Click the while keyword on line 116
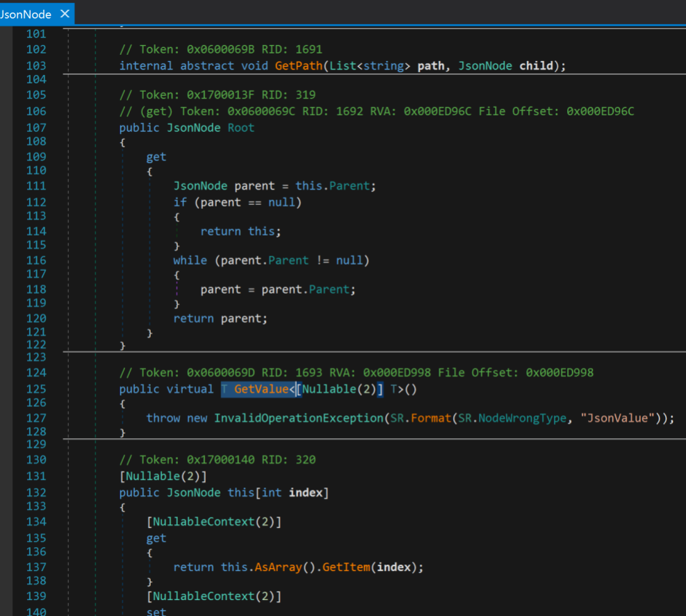The image size is (686, 616). click(190, 260)
